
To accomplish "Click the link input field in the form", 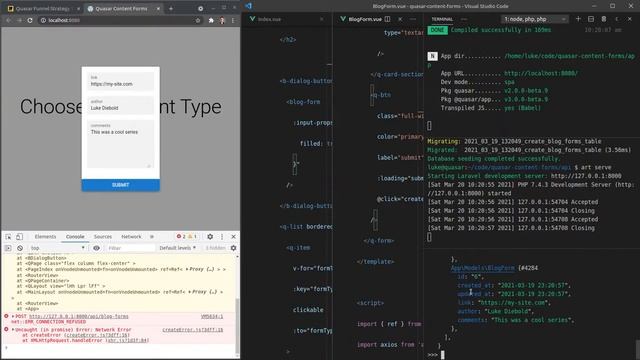I will [120, 82].
